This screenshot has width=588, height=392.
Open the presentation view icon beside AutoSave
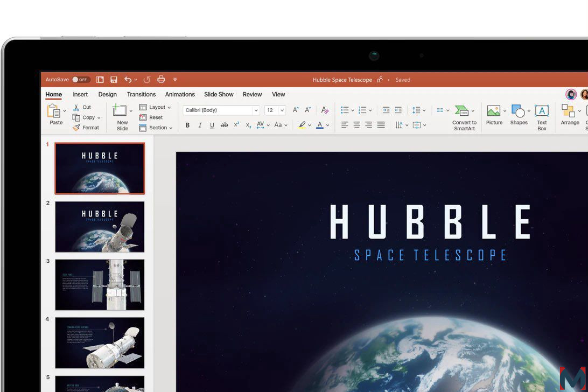tap(100, 80)
